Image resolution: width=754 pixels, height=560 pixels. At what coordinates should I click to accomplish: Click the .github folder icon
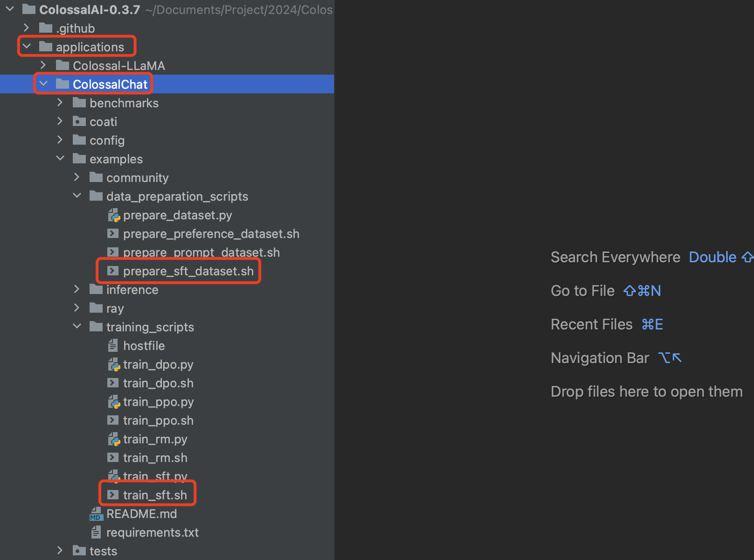point(46,28)
